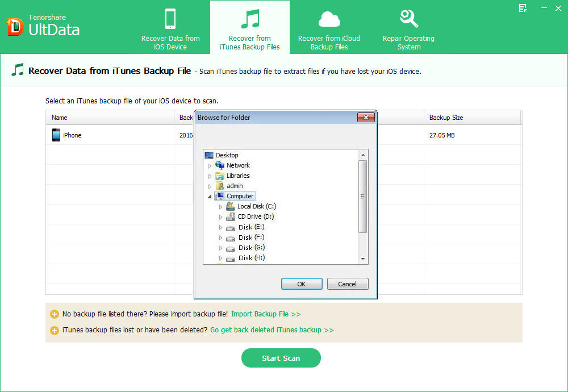This screenshot has height=392, width=568.
Task: Click the music note iTunes Backup icon
Action: [x=250, y=19]
